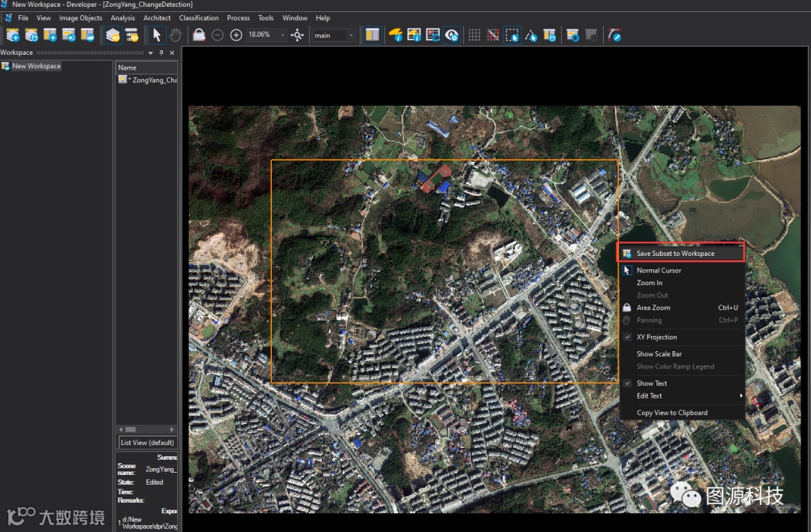This screenshot has width=811, height=532.
Task: Open the Classification menu
Action: [x=199, y=18]
